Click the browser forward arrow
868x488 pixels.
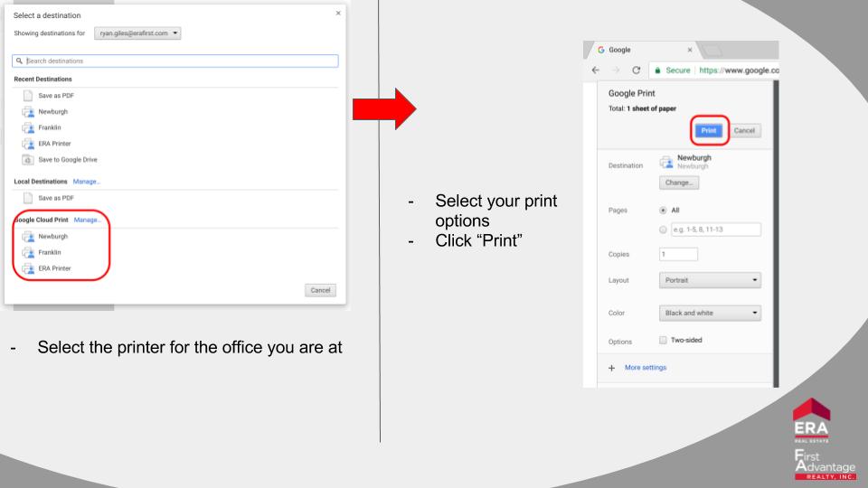tap(616, 70)
